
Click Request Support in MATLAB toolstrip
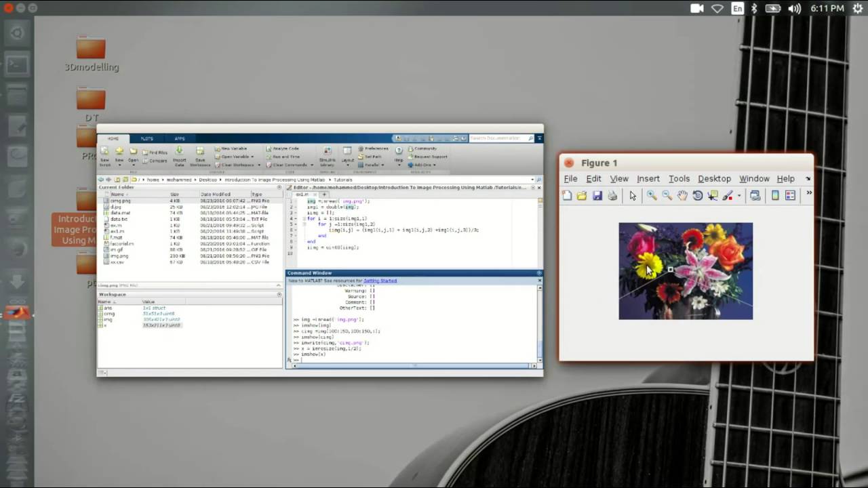pyautogui.click(x=426, y=157)
